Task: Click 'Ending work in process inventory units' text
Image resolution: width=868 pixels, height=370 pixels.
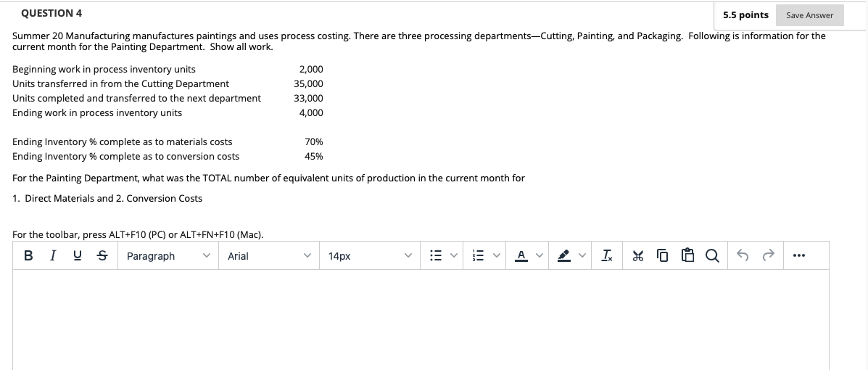Action: pos(97,113)
